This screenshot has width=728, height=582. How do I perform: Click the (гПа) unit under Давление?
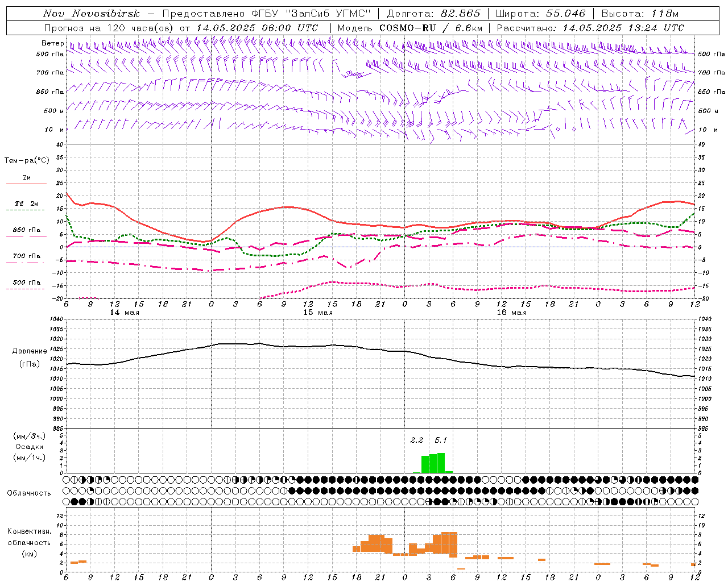(x=30, y=364)
